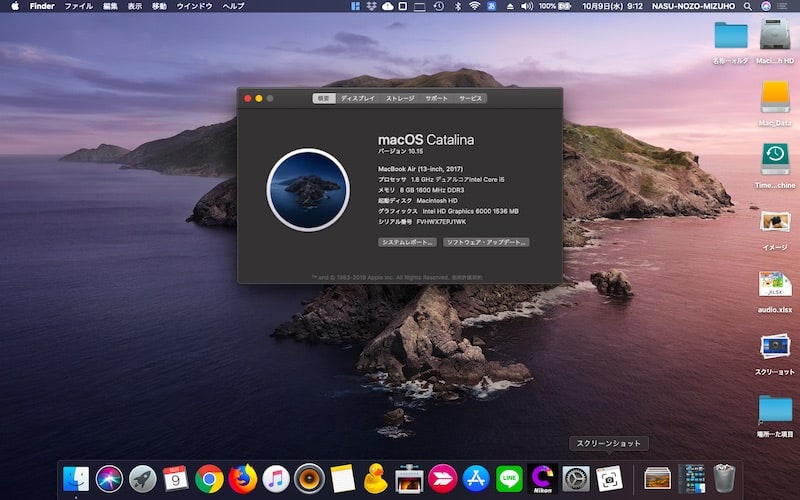Select the スクリーョット item on desktop
Screen dimensions: 800x500
(774, 346)
